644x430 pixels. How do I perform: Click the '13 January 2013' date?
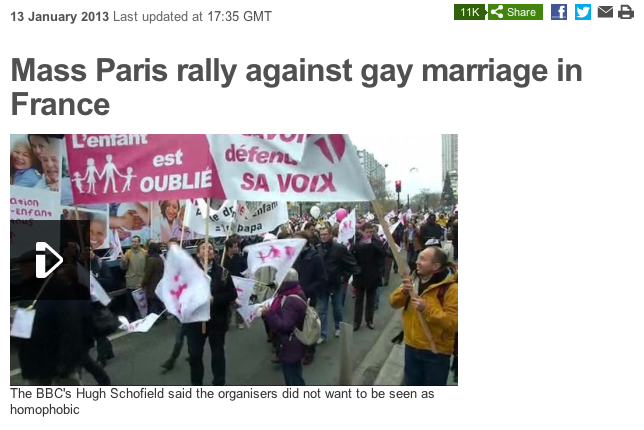60,16
